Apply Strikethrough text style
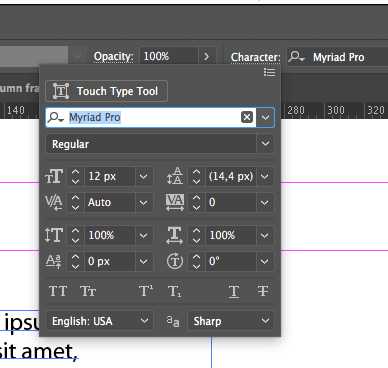Viewport: 388px width, 368px height. coord(263,291)
